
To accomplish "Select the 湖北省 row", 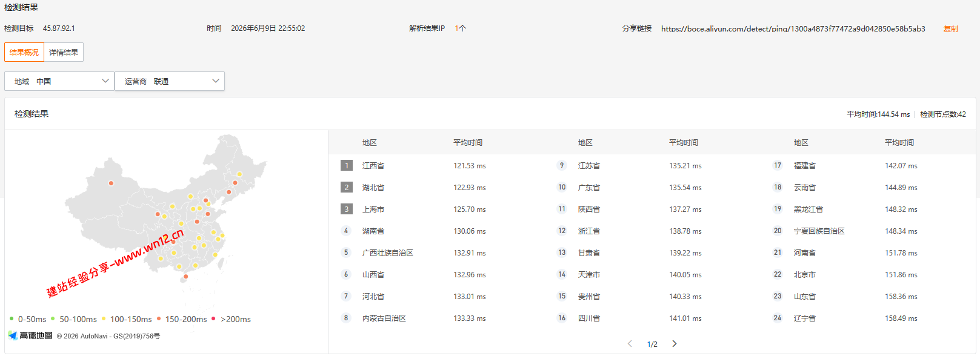I will (436, 187).
